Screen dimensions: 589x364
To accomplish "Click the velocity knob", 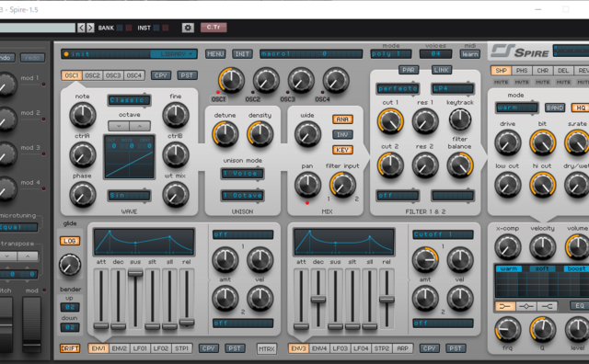I will [542, 247].
